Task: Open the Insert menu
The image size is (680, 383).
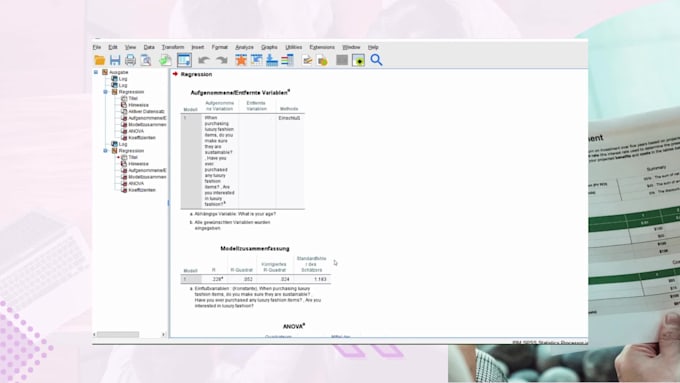Action: click(x=198, y=47)
